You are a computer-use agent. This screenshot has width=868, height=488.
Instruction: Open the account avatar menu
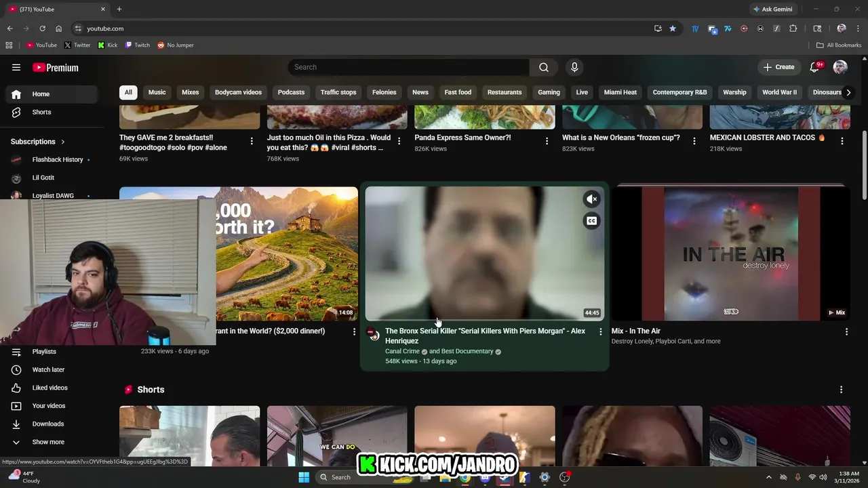pyautogui.click(x=840, y=67)
